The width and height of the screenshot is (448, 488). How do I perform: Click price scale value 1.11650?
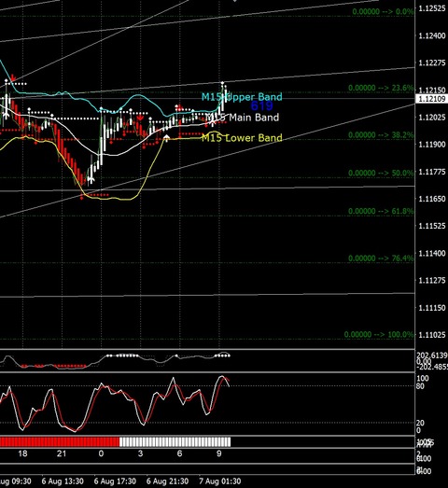click(x=432, y=199)
